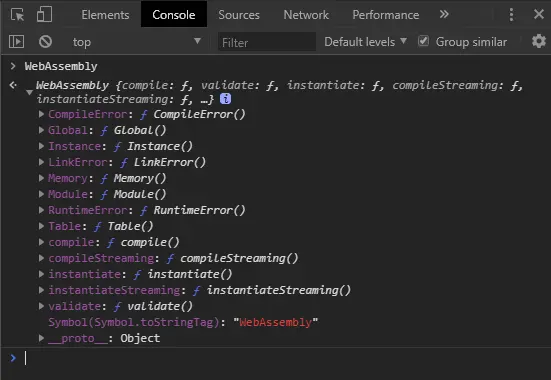
Task: Go to the Network tab
Action: point(306,15)
